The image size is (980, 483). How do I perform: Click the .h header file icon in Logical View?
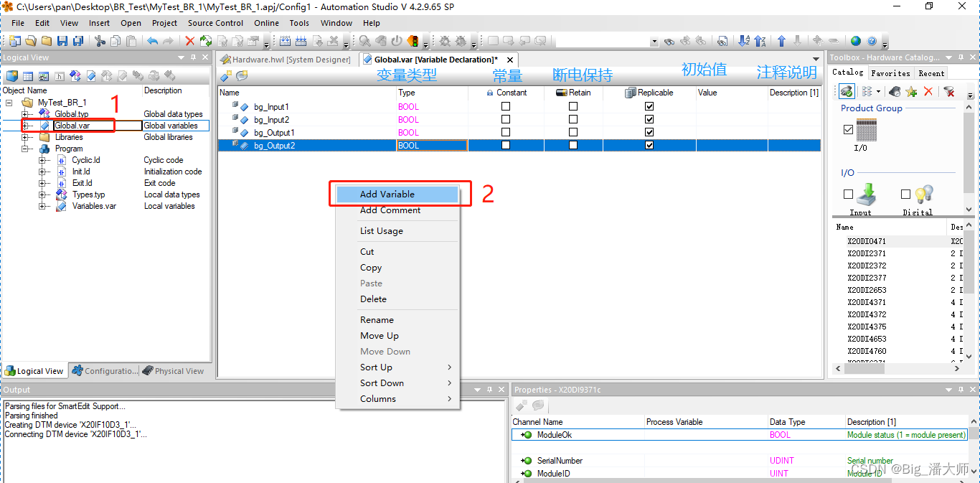point(60,75)
